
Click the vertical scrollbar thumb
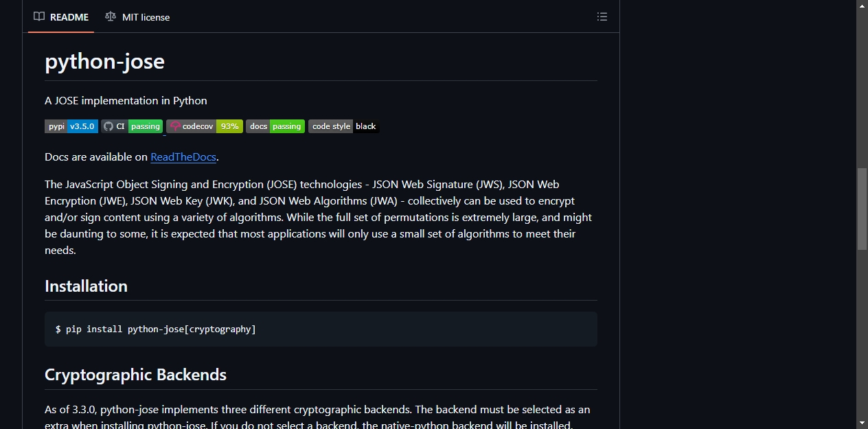[x=862, y=209]
